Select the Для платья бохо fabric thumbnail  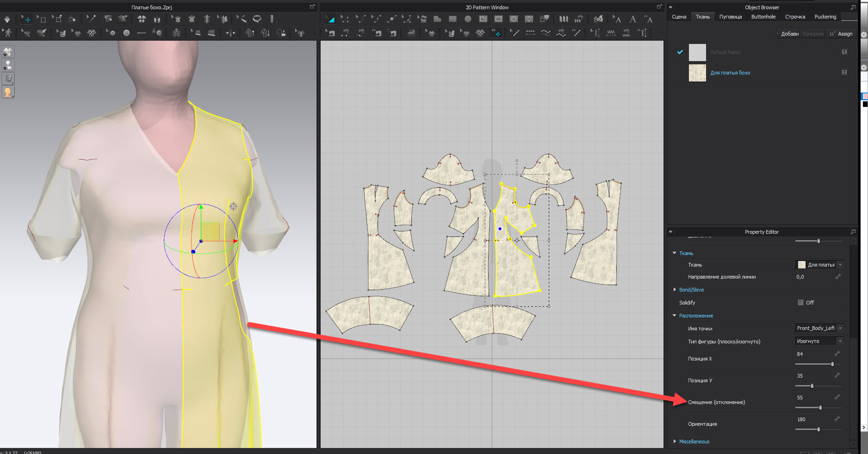pos(697,73)
